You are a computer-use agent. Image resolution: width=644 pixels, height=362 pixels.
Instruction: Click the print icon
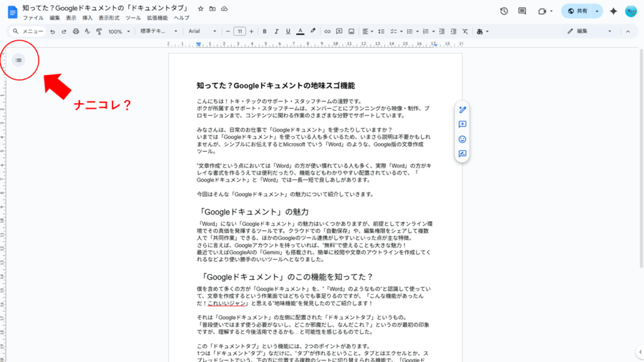pyautogui.click(x=74, y=31)
